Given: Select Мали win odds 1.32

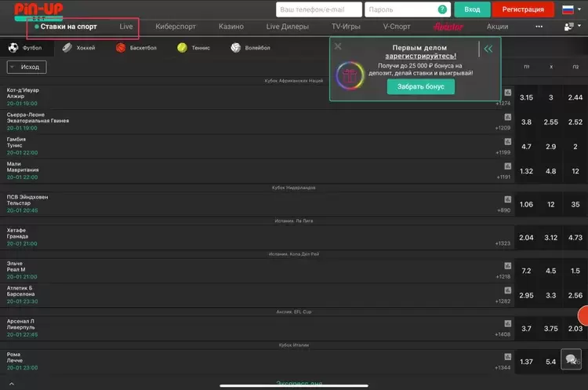Looking at the screenshot, I should (526, 171).
